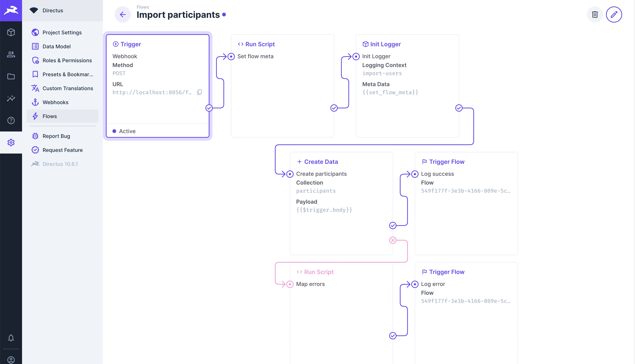Click the Webhooks anchor icon in sidebar

[35, 102]
